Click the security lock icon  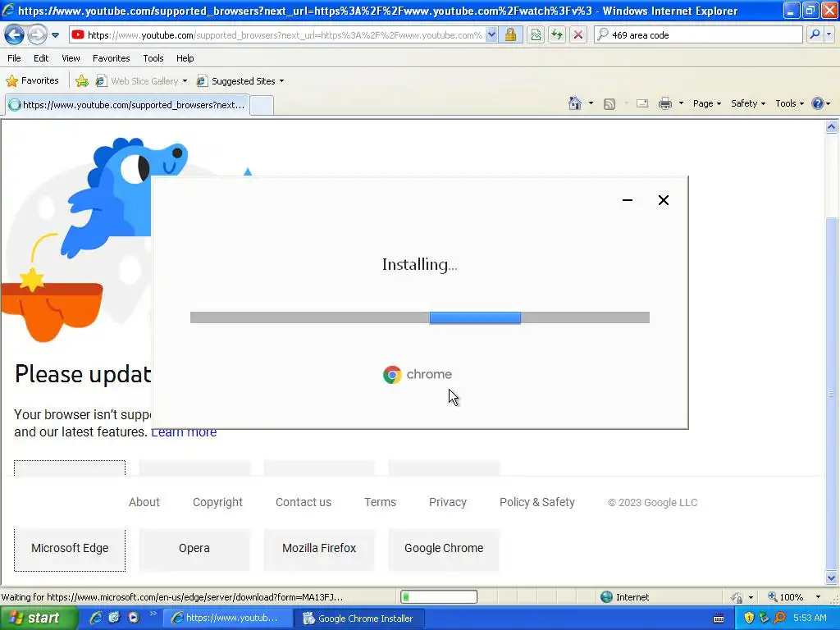tap(510, 35)
